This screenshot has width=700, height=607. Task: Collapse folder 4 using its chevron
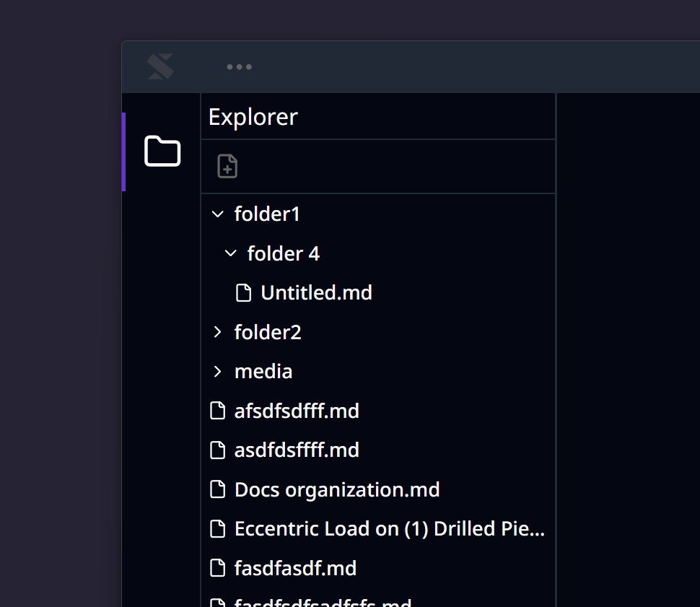(230, 253)
